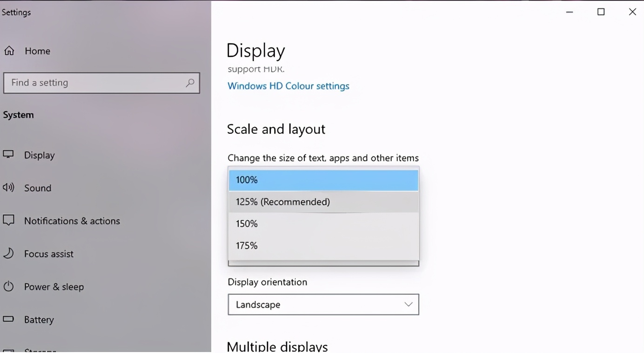Select 100% scaling option
The height and width of the screenshot is (353, 644).
click(x=323, y=180)
